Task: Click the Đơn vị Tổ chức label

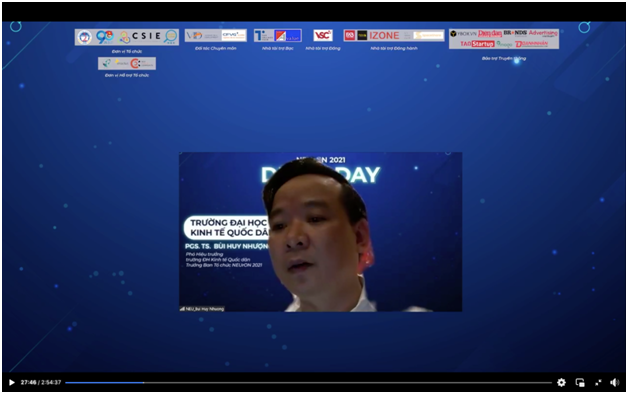Action: tap(127, 52)
